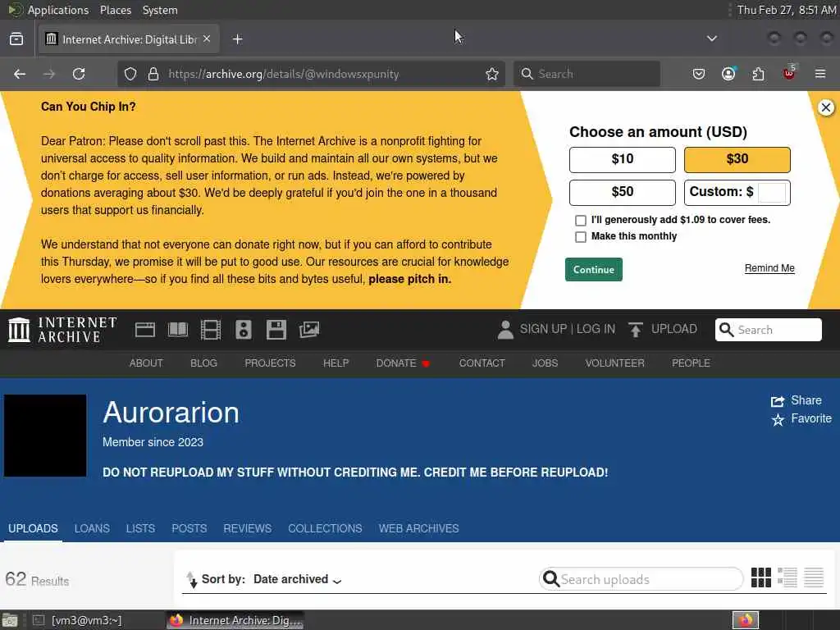Open the Images icon
This screenshot has height=630, width=840.
pyautogui.click(x=309, y=330)
